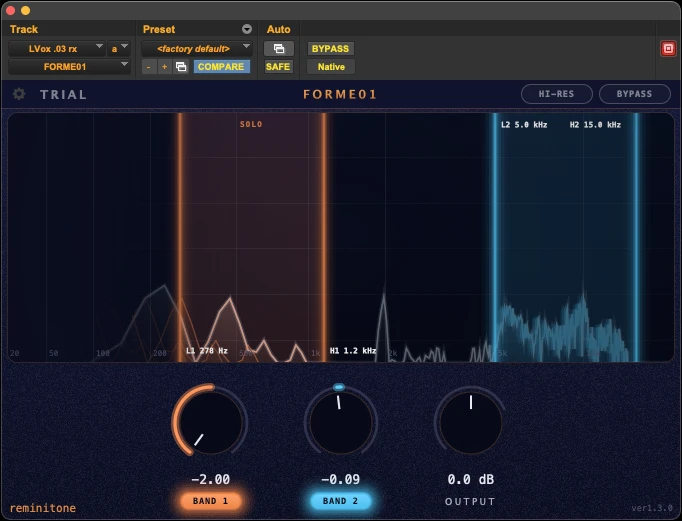Toggle SOLO on the orange band
This screenshot has height=521, width=682.
pyautogui.click(x=251, y=124)
